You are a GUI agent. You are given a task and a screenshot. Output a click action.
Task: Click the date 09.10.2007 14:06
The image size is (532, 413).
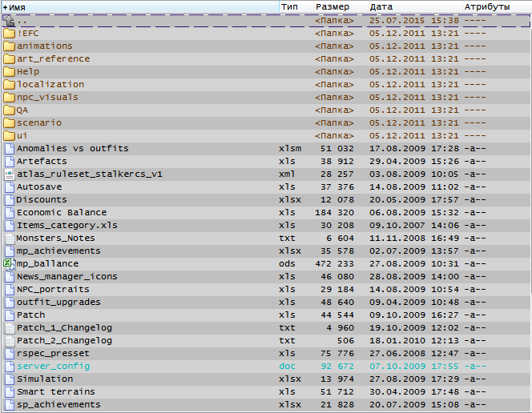tap(414, 226)
